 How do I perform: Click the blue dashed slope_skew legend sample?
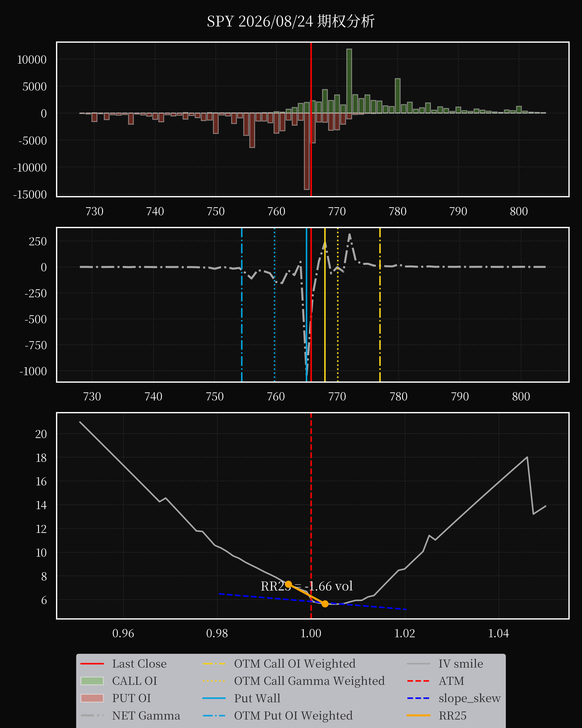click(419, 698)
